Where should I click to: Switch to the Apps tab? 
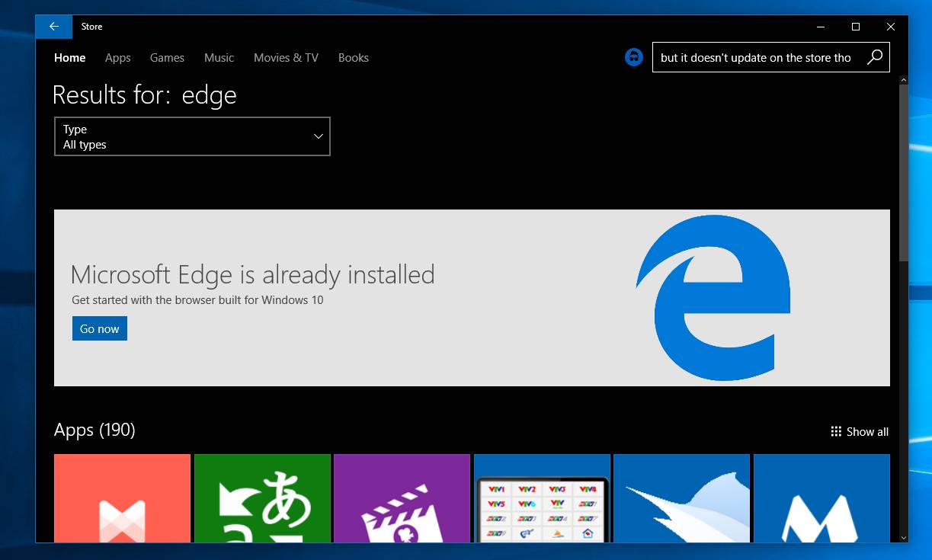pyautogui.click(x=117, y=58)
